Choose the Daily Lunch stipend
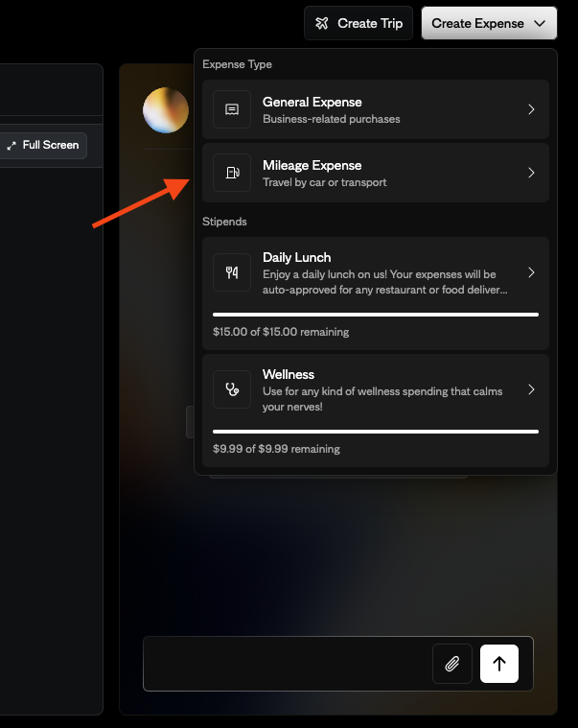This screenshot has height=728, width=578. 376,294
